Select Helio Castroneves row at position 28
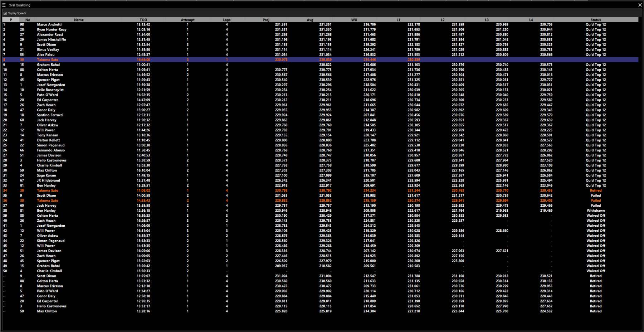 (x=52, y=160)
